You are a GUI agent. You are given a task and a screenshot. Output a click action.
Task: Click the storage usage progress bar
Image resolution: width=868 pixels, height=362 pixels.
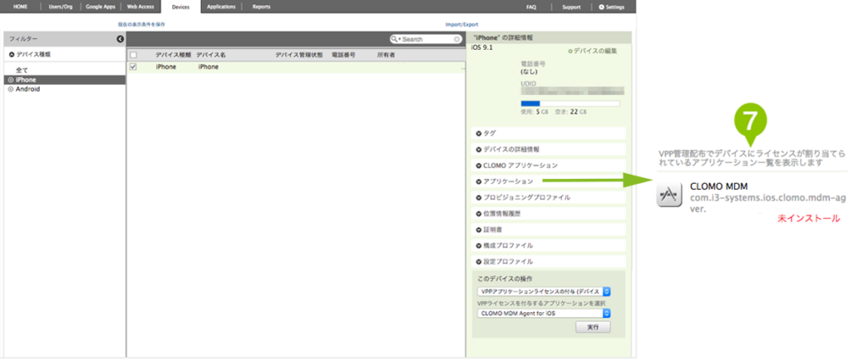point(570,103)
